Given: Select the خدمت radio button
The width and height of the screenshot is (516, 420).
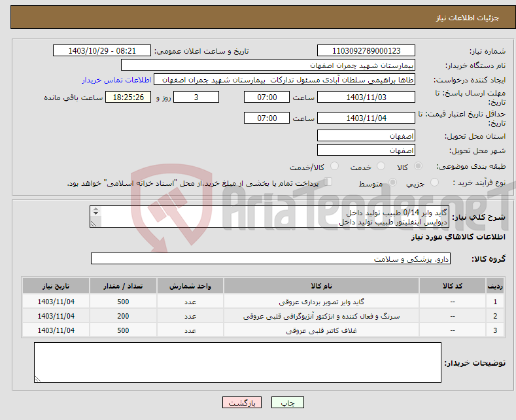Looking at the screenshot, I should pyautogui.click(x=381, y=166).
